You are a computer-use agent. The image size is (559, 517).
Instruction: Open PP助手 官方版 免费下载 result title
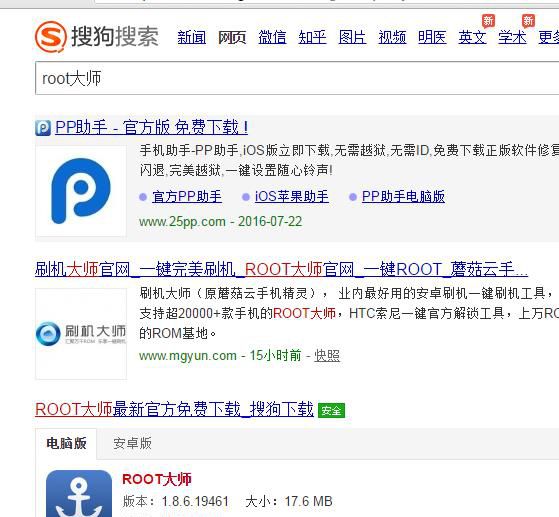(x=152, y=128)
